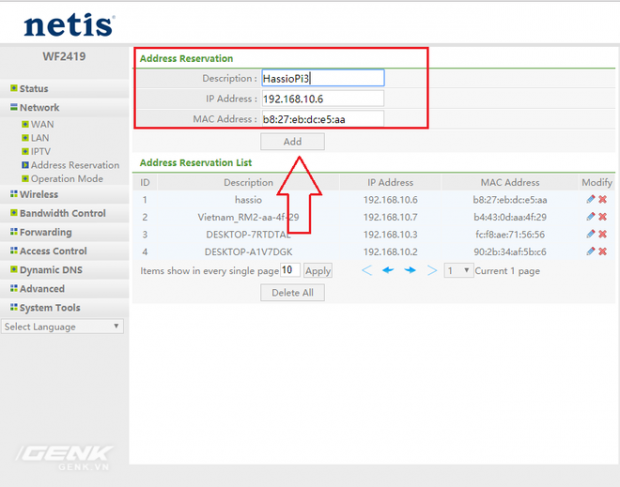Open the page number dropdown

click(458, 271)
